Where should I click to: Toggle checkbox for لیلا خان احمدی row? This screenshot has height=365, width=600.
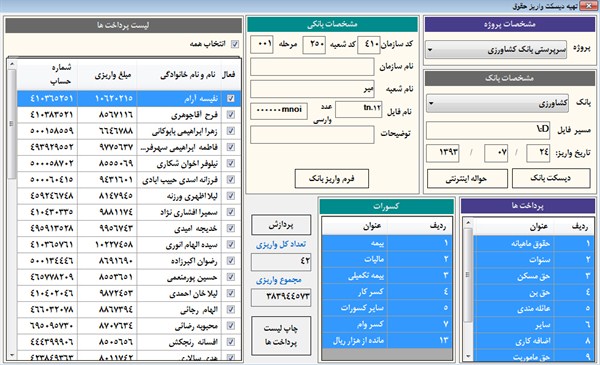point(231,293)
